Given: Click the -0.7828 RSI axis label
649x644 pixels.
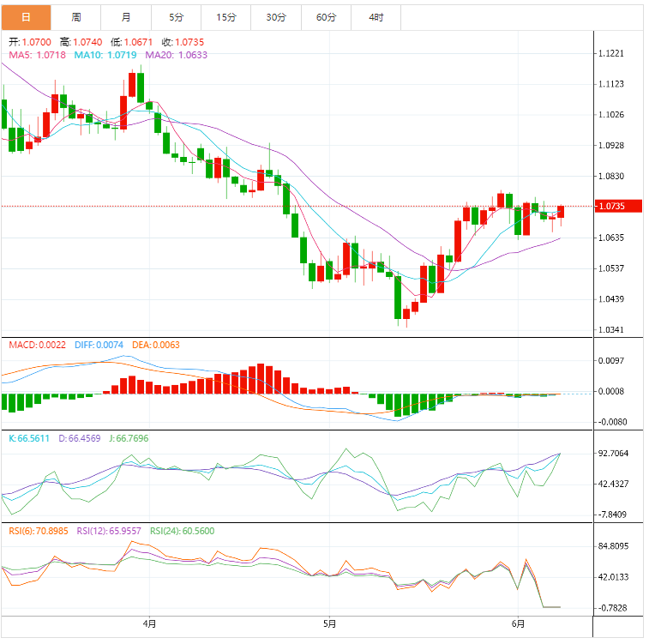Looking at the screenshot, I should pos(613,608).
